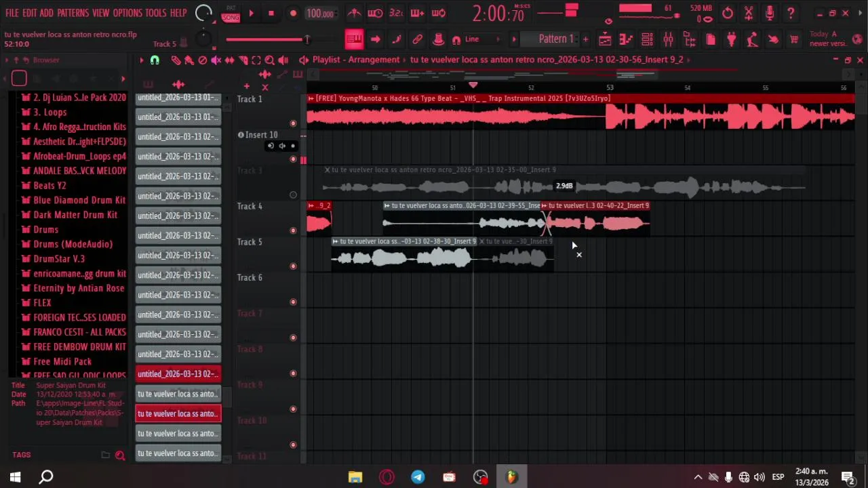Screen dimensions: 868x488
Task: Click the 2:00:70 time display
Action: [x=498, y=13]
